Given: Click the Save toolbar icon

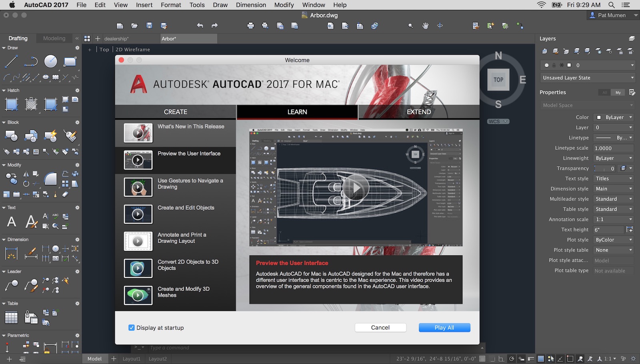Looking at the screenshot, I should (x=149, y=26).
